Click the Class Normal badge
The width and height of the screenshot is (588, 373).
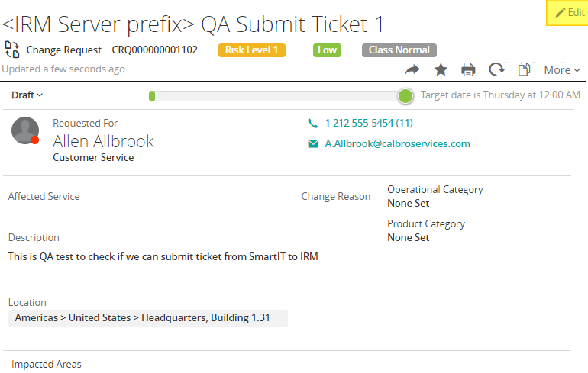click(x=399, y=50)
